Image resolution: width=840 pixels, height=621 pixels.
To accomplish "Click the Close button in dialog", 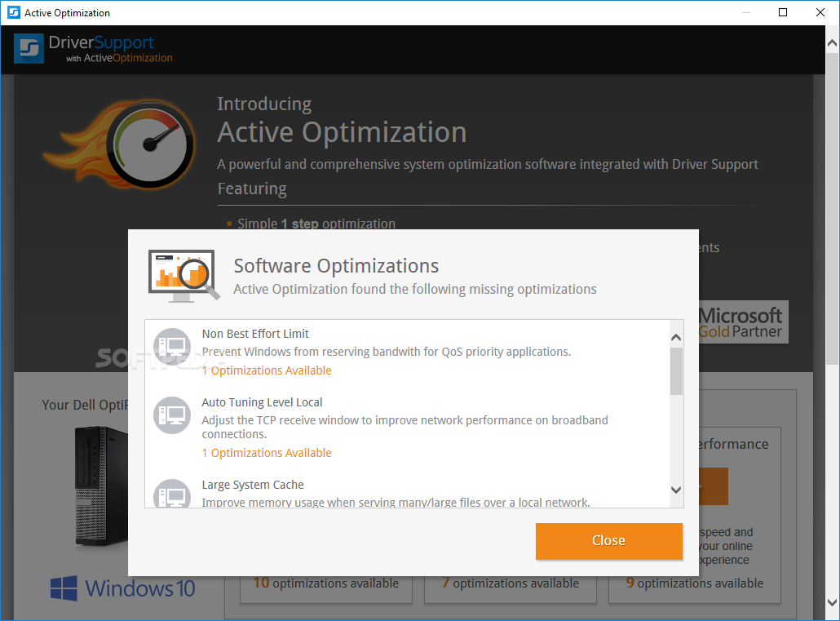I will (609, 541).
